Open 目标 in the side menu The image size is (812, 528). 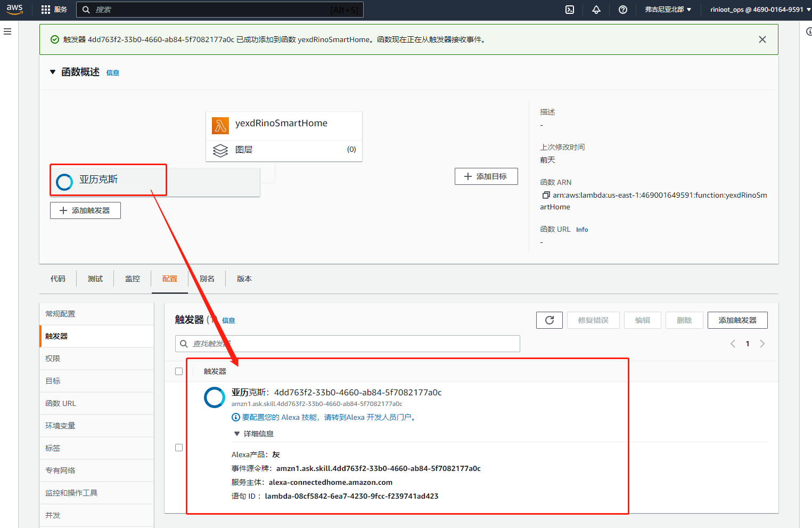tap(97, 381)
